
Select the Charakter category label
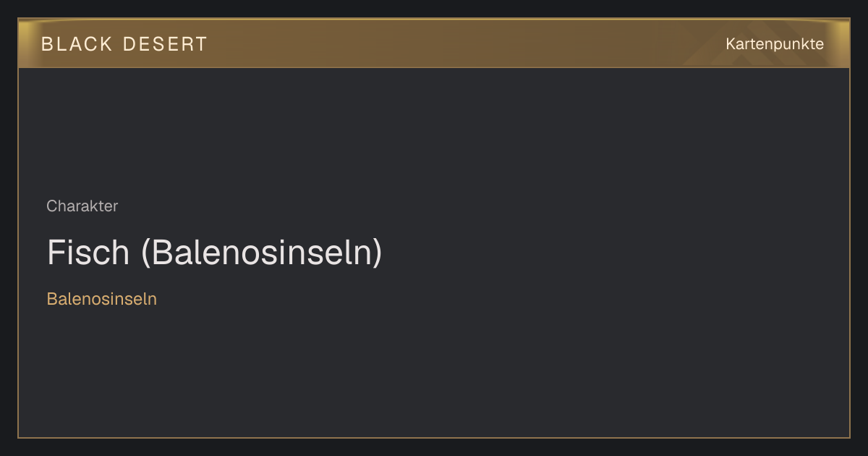(x=82, y=206)
